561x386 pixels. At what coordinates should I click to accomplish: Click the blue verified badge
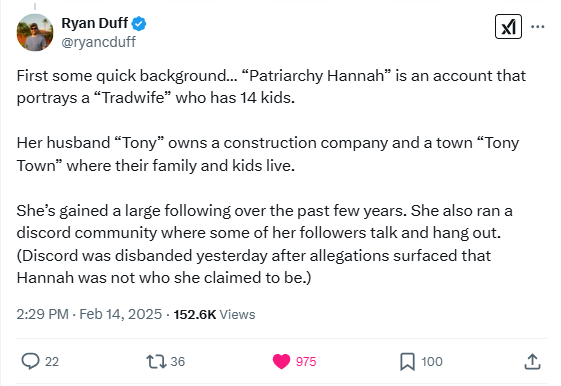click(138, 24)
